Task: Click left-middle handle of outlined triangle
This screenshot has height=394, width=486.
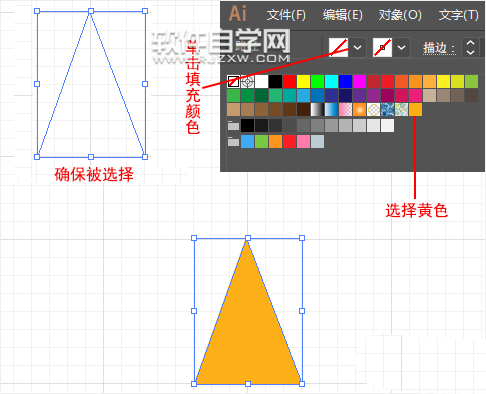Action: pyautogui.click(x=37, y=84)
